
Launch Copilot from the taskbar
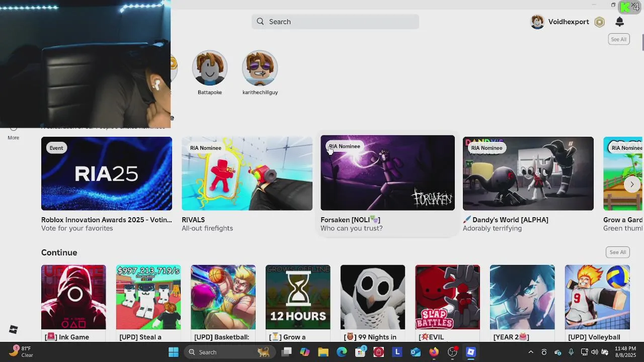point(305,352)
